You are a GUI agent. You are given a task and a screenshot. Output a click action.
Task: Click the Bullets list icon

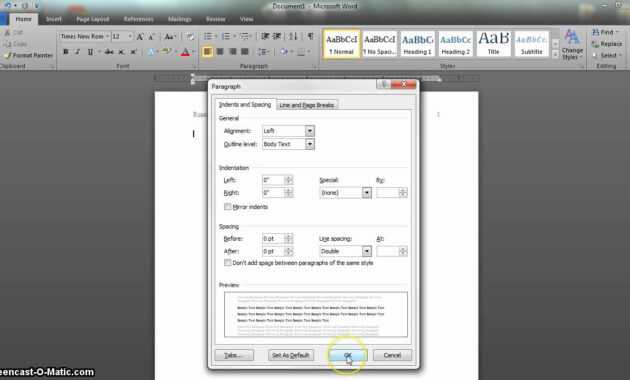(208, 37)
